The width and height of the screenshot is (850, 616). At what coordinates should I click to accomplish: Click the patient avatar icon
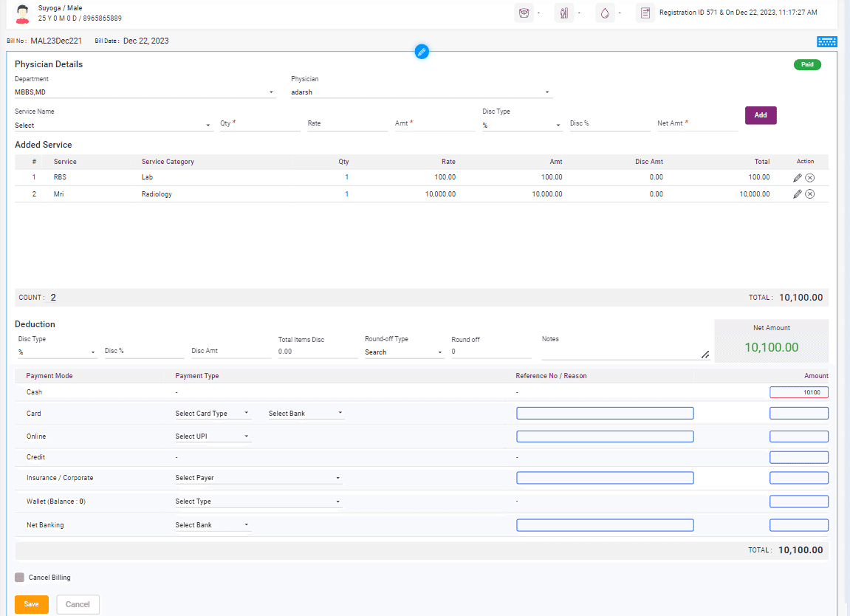(22, 13)
